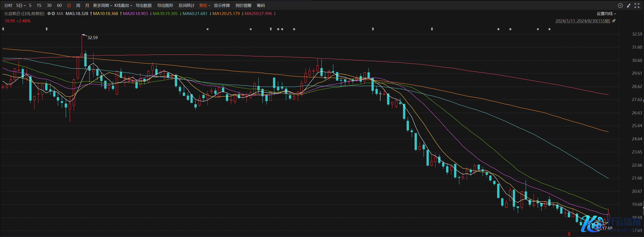Select the 日 daily K-line period
This screenshot has width=644, height=237.
(69, 6)
